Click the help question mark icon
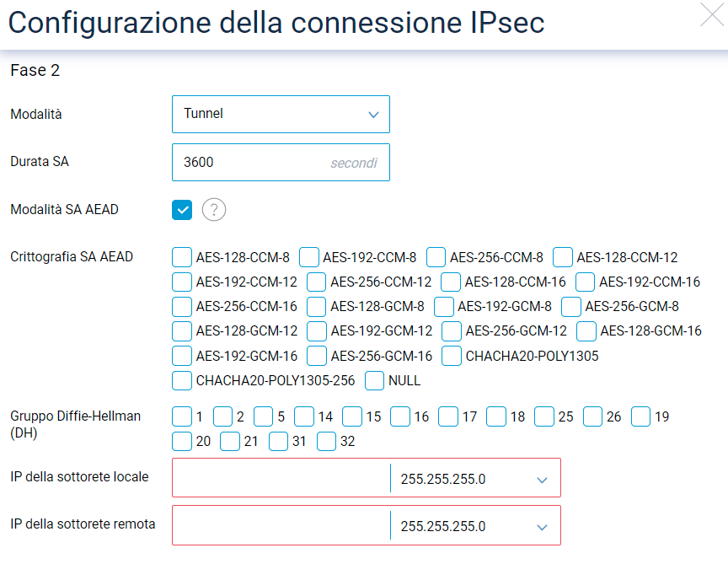 (x=214, y=210)
